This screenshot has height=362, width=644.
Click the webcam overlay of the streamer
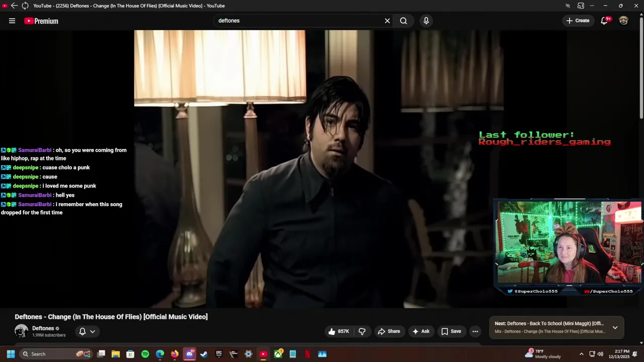click(569, 243)
